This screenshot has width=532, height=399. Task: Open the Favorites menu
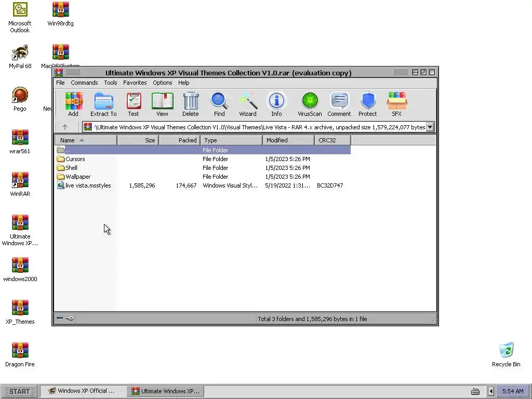pyautogui.click(x=135, y=83)
